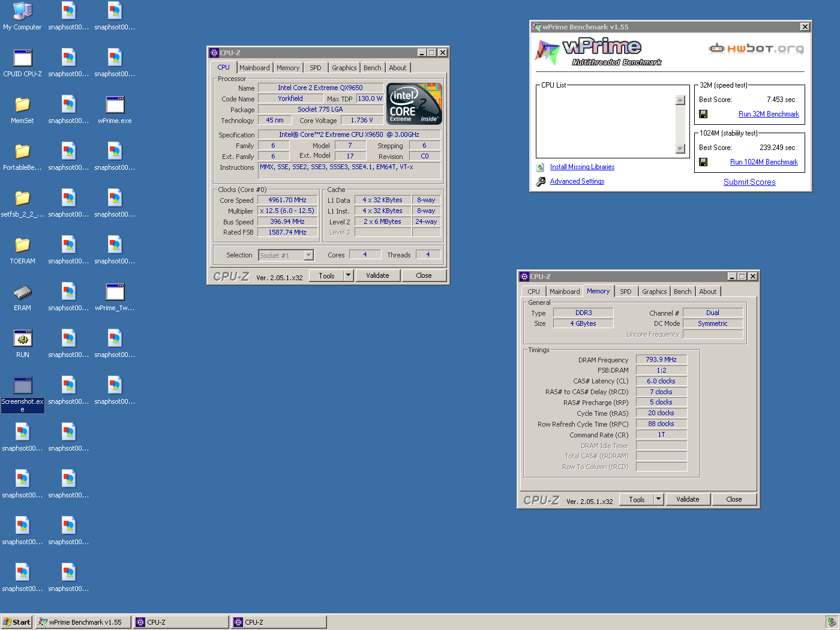840x630 pixels.
Task: Click the floppy save icon under 32M speed test
Action: click(x=703, y=114)
